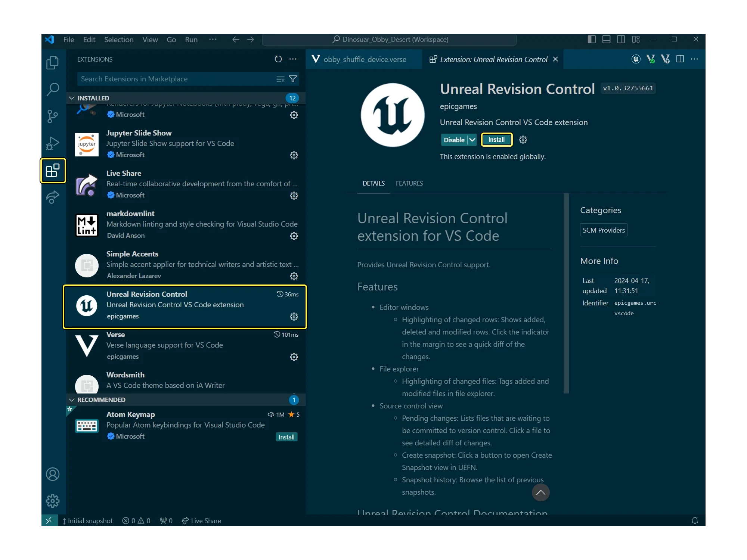Click Verse icon with gear in editor toolbar
747x560 pixels.
(665, 59)
